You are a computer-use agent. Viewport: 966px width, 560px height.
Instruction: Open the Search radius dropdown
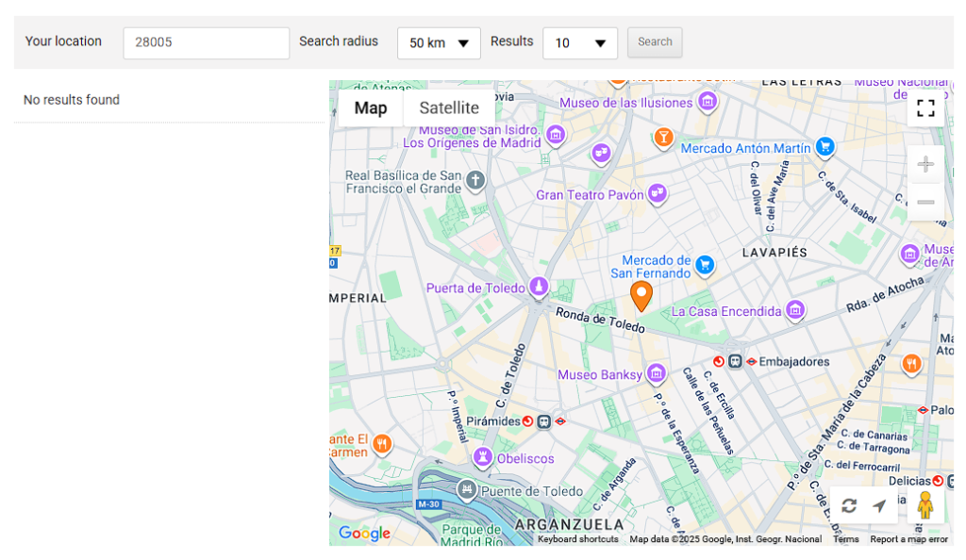coord(439,43)
